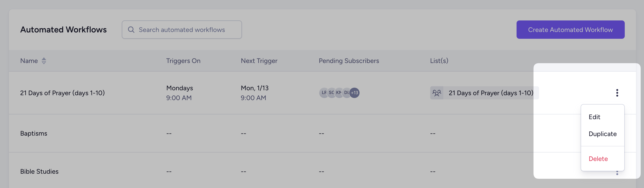Click the Pending Subscribers column header

349,61
